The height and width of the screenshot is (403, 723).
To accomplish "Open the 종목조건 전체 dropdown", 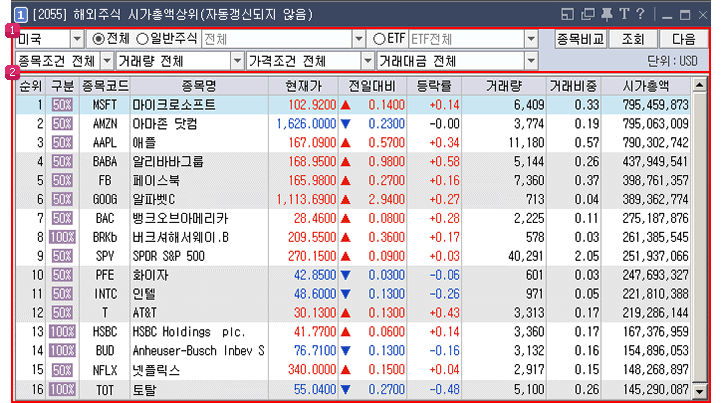I will [x=107, y=61].
